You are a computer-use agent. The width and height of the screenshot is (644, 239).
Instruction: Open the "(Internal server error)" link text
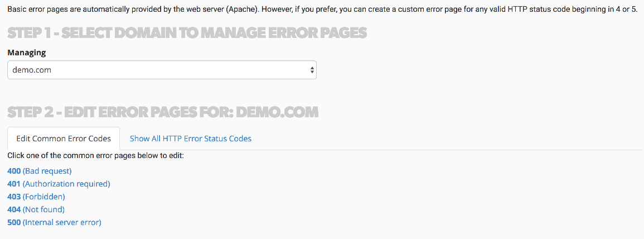pyautogui.click(x=62, y=222)
